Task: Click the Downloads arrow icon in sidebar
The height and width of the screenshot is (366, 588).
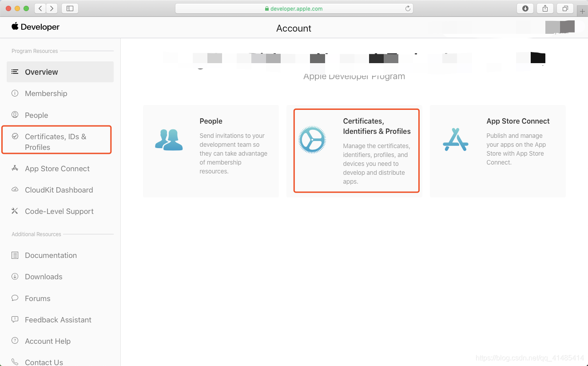Action: [15, 276]
